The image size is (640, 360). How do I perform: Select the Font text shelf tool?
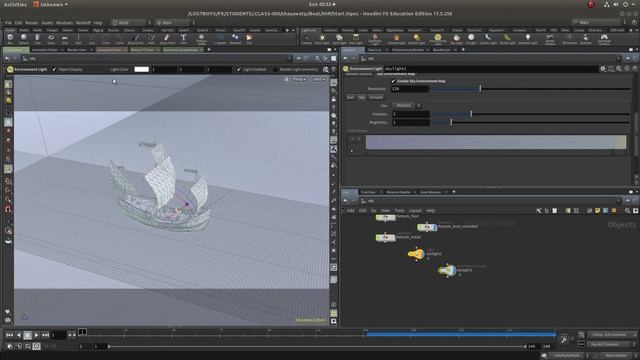click(183, 39)
